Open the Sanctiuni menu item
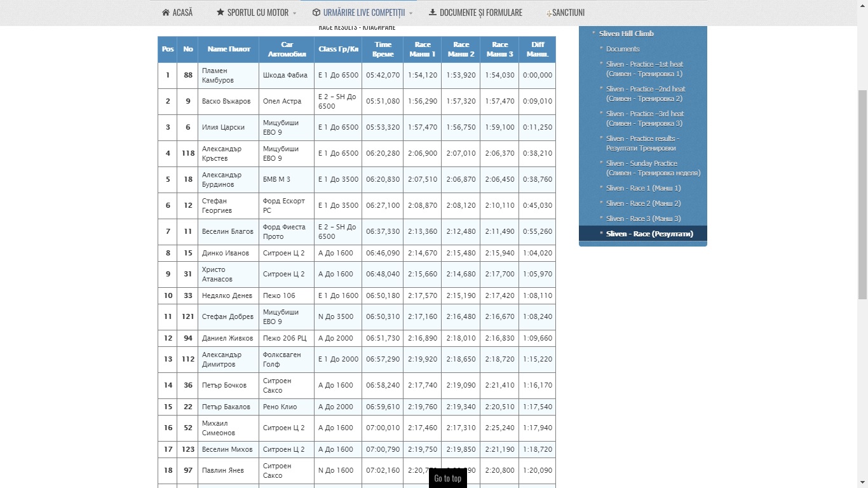868x488 pixels. 568,13
